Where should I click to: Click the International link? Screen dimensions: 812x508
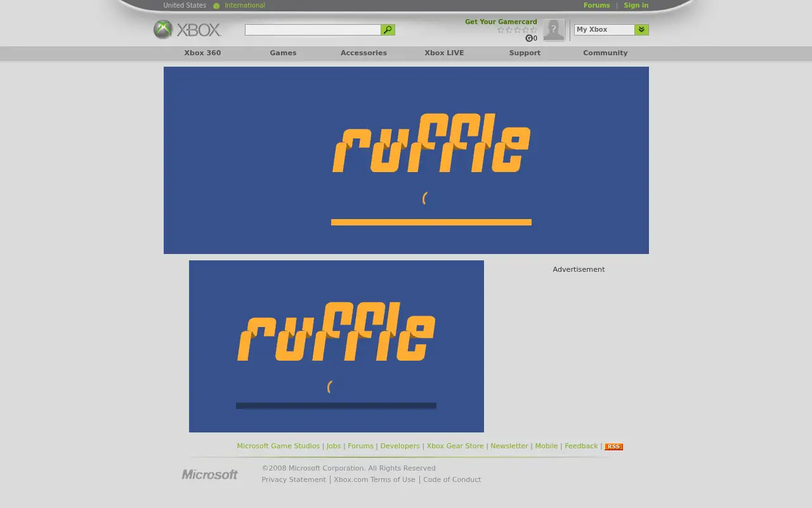click(245, 6)
